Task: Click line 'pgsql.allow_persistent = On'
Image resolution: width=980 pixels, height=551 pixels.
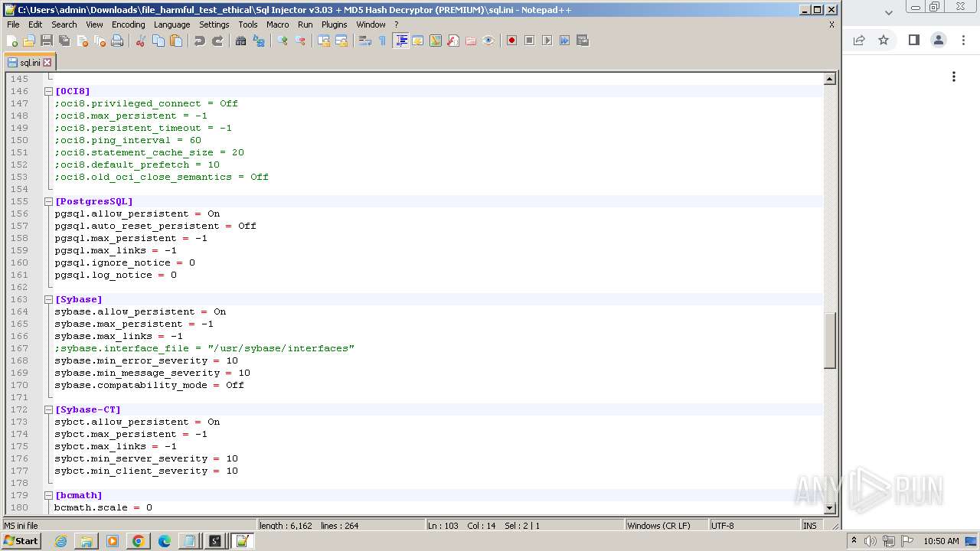Action: (x=137, y=214)
